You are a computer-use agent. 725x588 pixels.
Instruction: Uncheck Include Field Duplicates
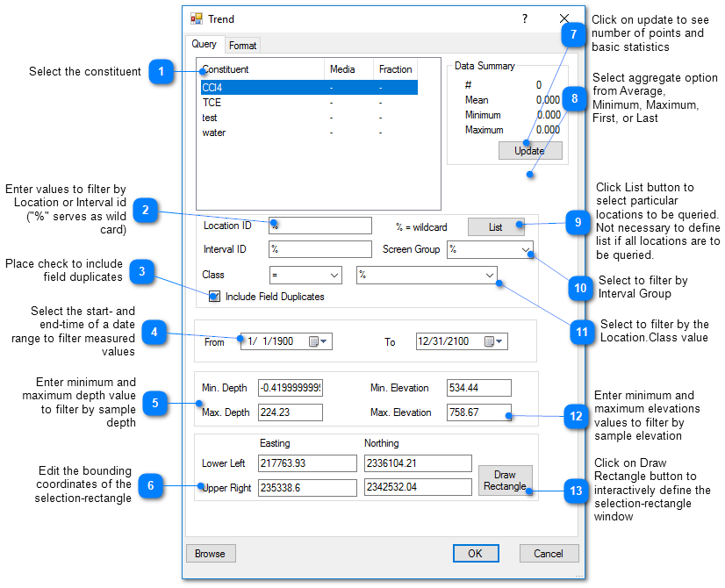click(214, 297)
